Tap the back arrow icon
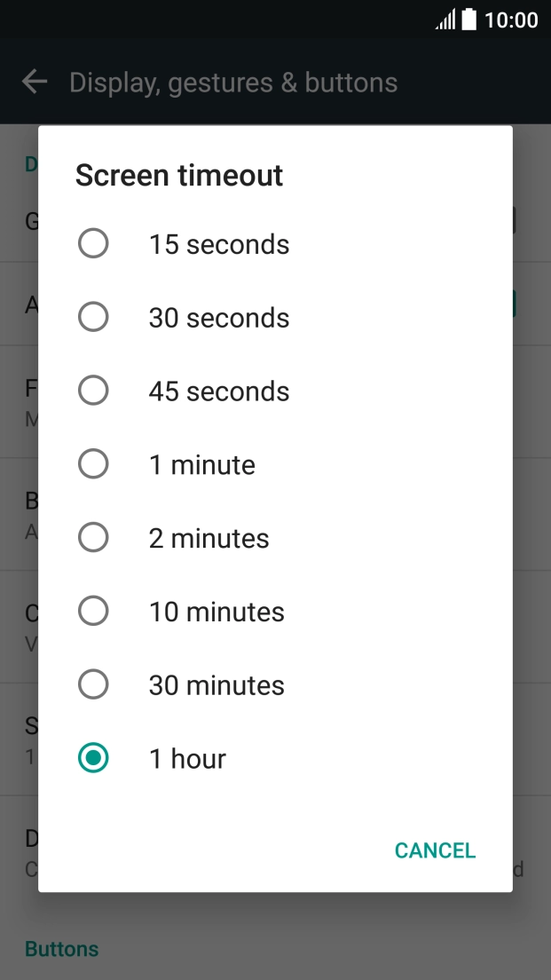Image resolution: width=551 pixels, height=980 pixels. coord(34,81)
